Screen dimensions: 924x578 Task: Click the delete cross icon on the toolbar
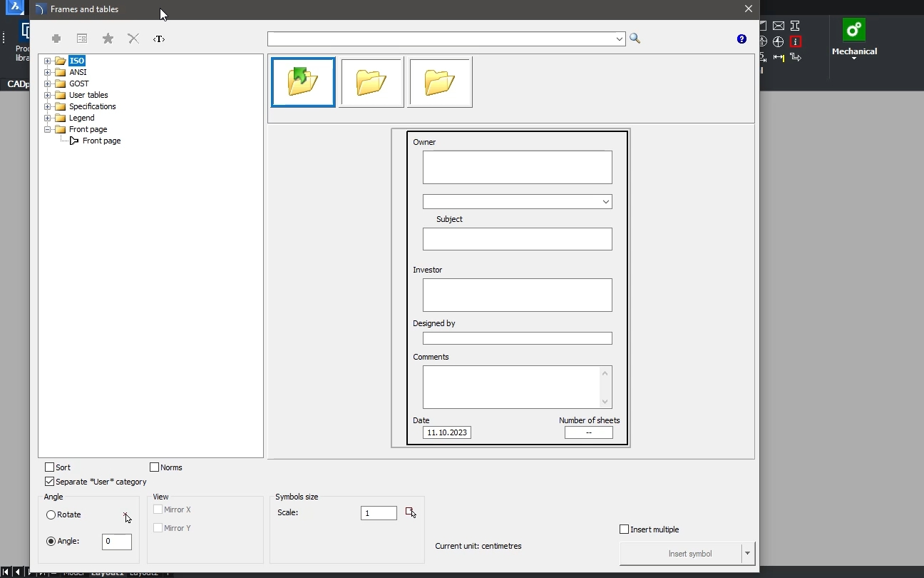tap(133, 39)
